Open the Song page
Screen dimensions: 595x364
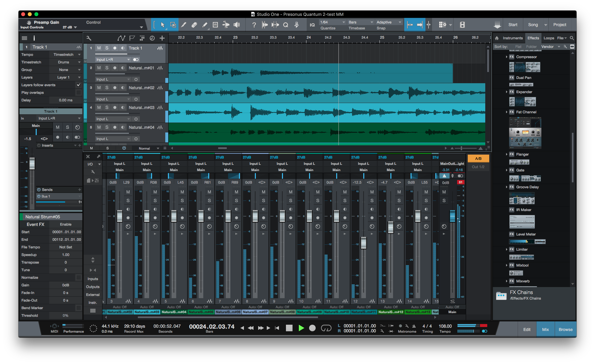[533, 25]
